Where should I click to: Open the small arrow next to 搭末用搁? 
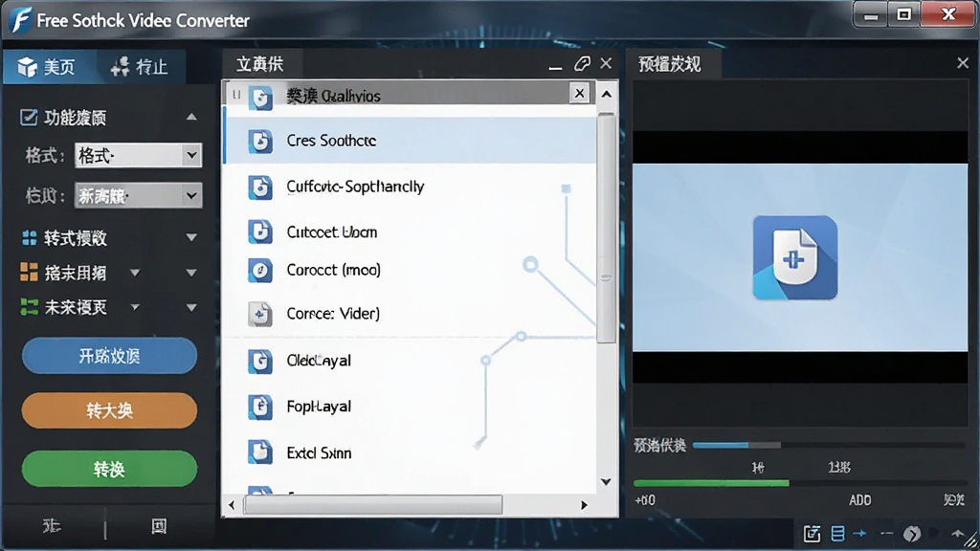pos(134,273)
